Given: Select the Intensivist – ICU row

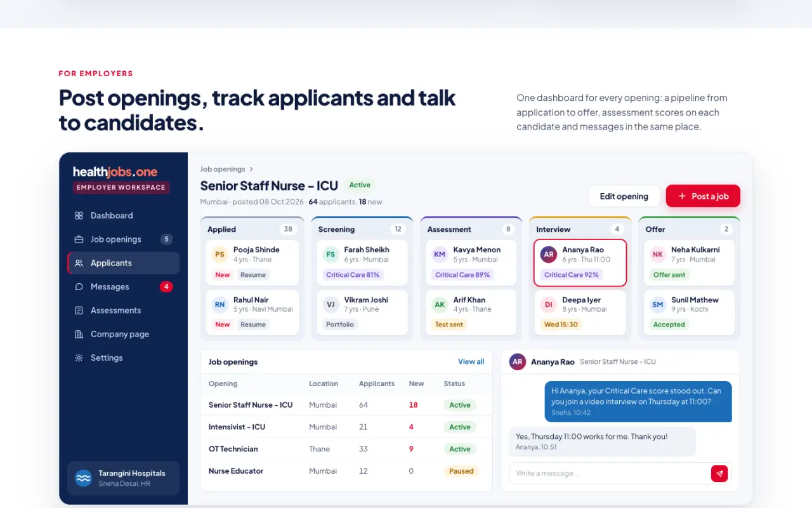Looking at the screenshot, I should coord(346,427).
